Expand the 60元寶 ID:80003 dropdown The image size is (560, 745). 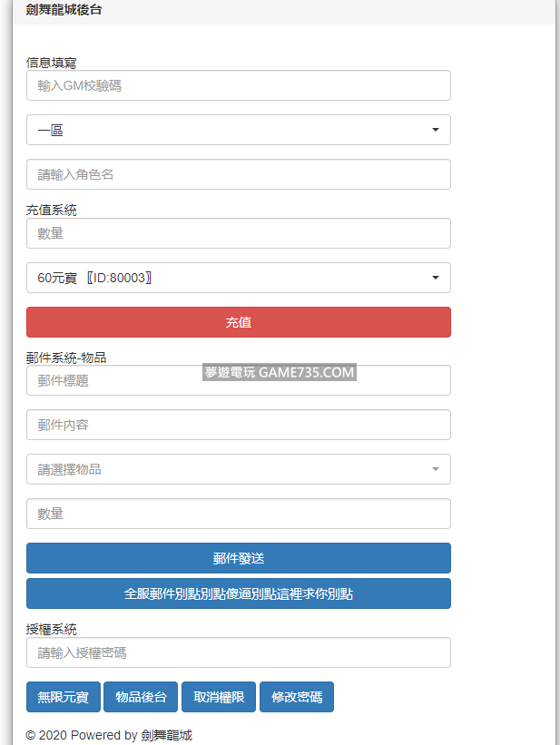coord(238,278)
